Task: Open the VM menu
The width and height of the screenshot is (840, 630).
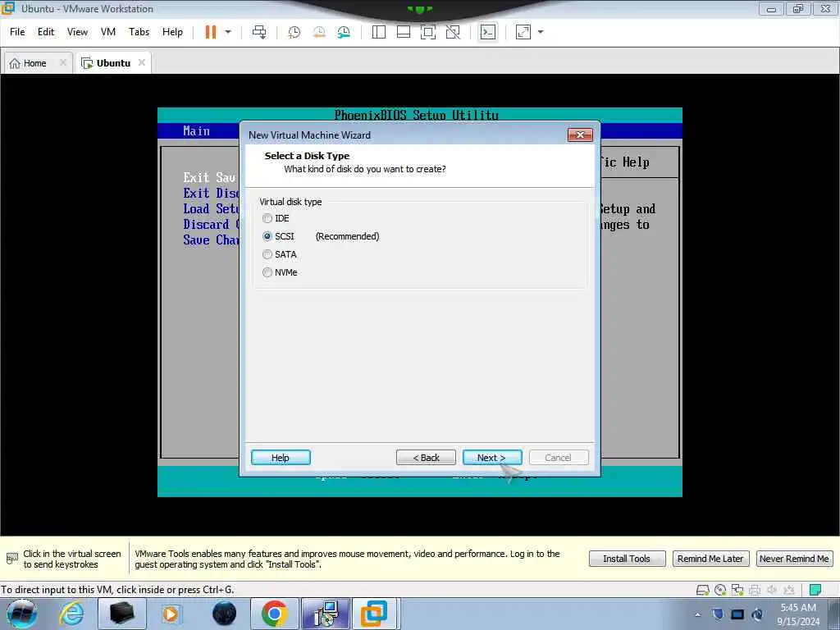Action: (x=108, y=32)
